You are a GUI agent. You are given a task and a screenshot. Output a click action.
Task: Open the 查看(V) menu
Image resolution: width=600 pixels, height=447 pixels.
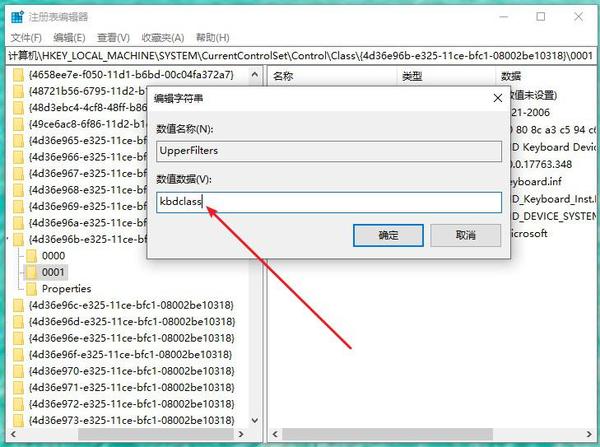pyautogui.click(x=113, y=38)
